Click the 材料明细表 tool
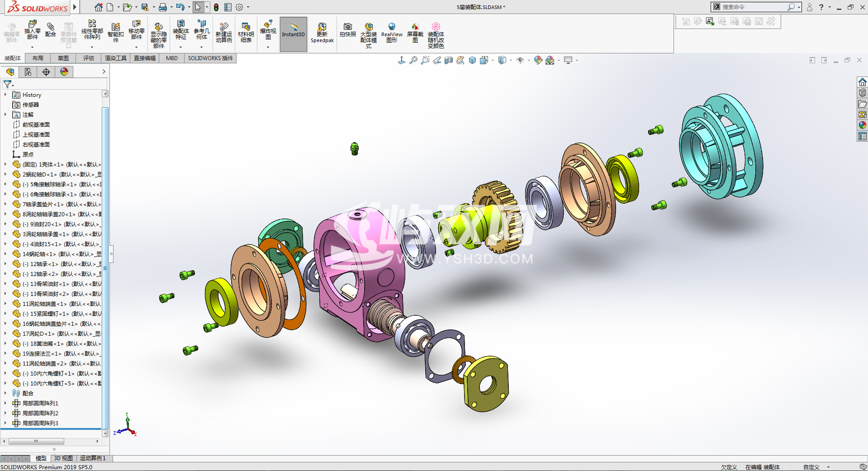Image resolution: width=868 pixels, height=471 pixels. [x=246, y=33]
